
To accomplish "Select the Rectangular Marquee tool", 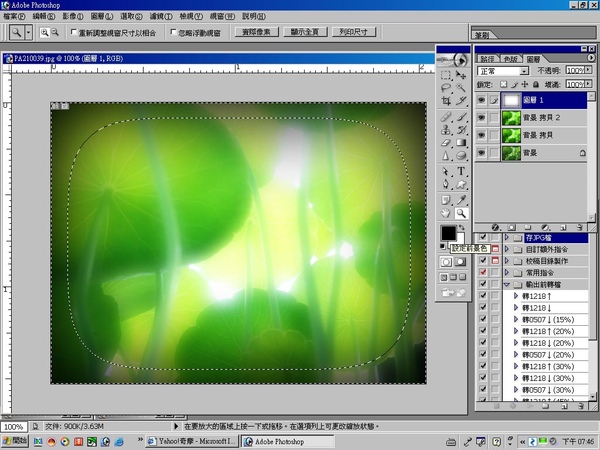I will click(x=447, y=75).
